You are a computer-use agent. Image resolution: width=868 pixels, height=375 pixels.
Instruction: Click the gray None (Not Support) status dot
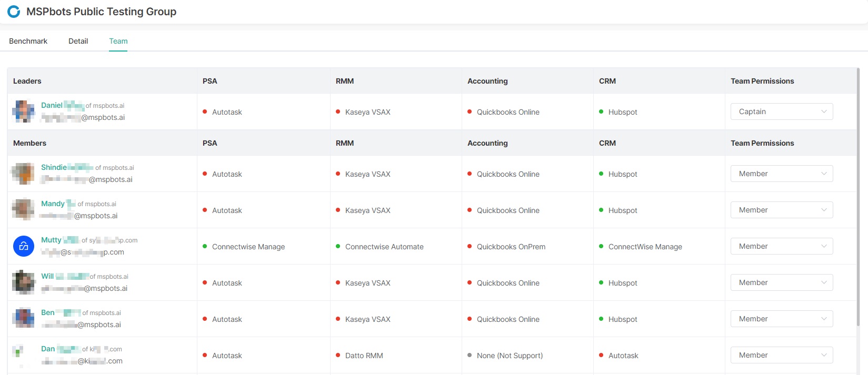tap(470, 355)
